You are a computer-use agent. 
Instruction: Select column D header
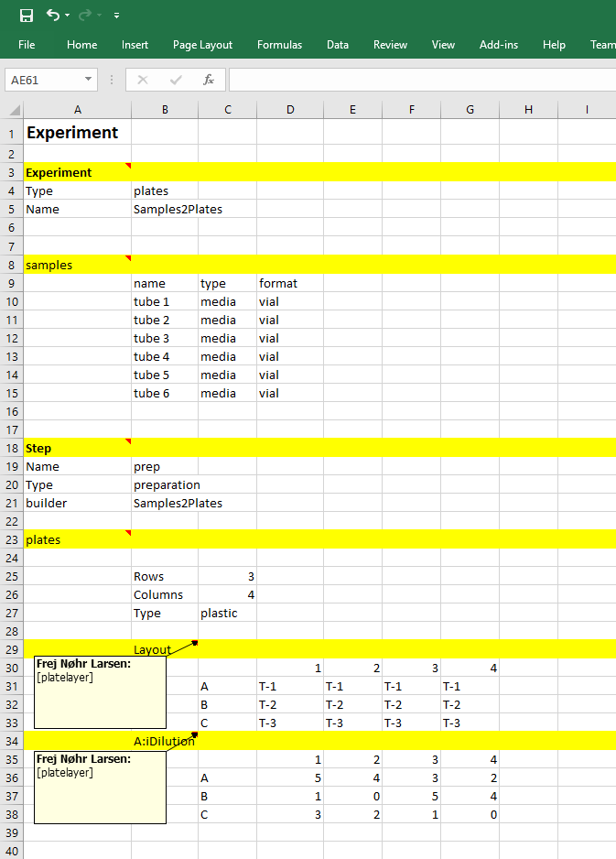pyautogui.click(x=290, y=110)
